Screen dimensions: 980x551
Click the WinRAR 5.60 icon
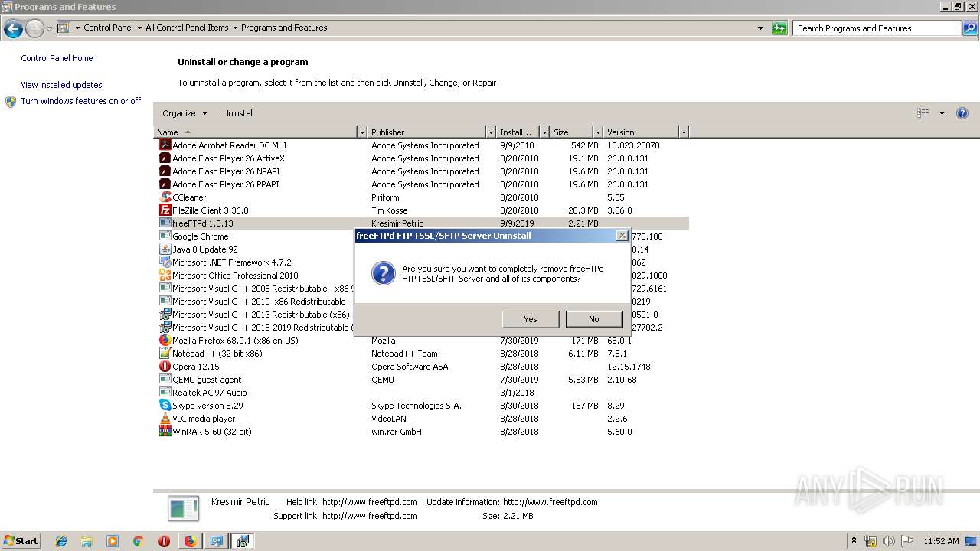tap(165, 431)
